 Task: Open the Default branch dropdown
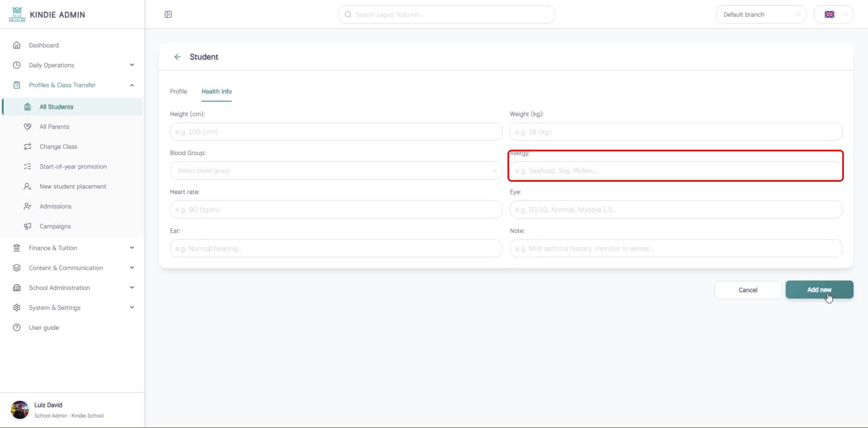click(x=761, y=15)
